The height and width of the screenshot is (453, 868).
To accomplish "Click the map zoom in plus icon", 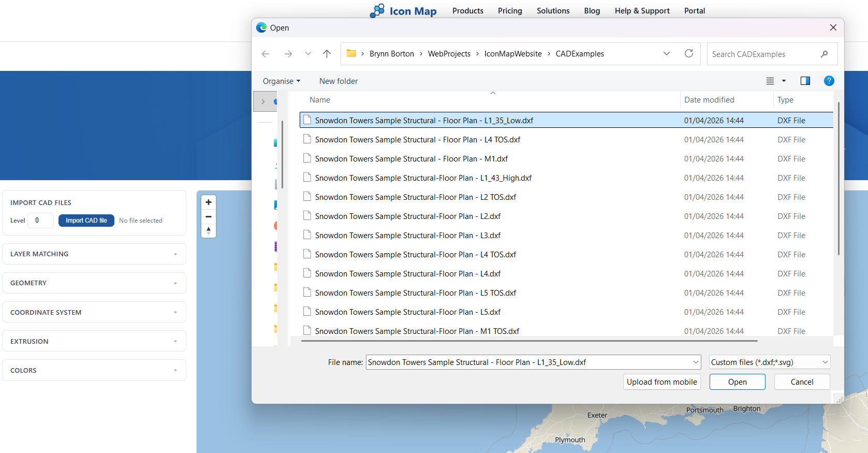I will 209,202.
